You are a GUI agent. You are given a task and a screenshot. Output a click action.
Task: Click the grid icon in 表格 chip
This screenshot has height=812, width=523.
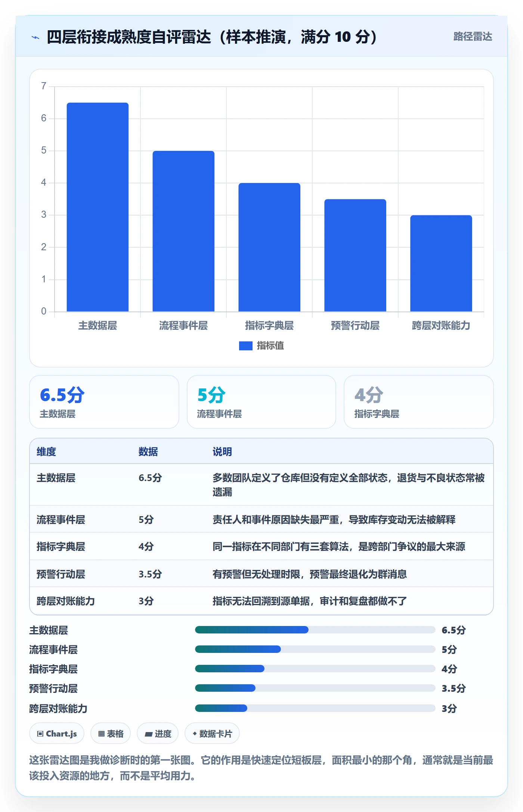[101, 734]
